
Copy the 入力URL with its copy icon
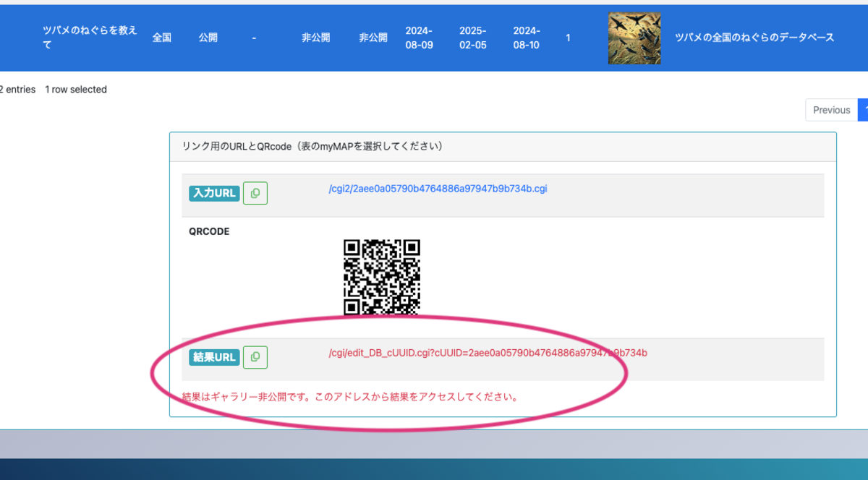click(255, 193)
